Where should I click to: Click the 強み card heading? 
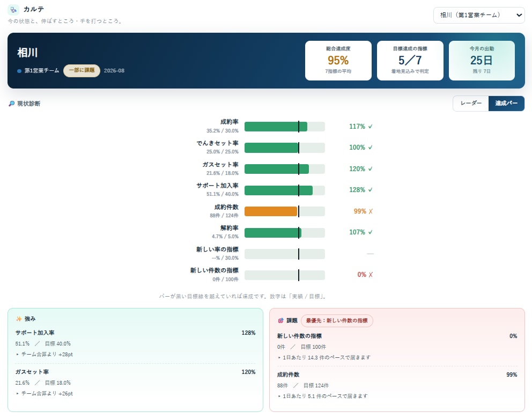pyautogui.click(x=30, y=319)
